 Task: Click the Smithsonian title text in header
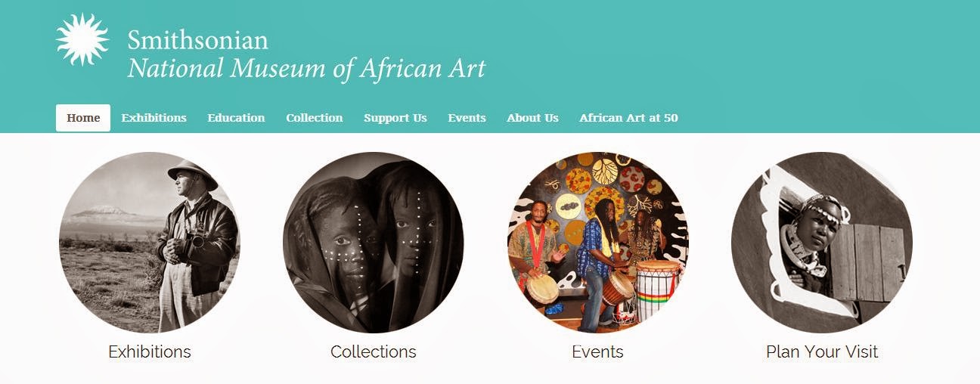pos(197,39)
